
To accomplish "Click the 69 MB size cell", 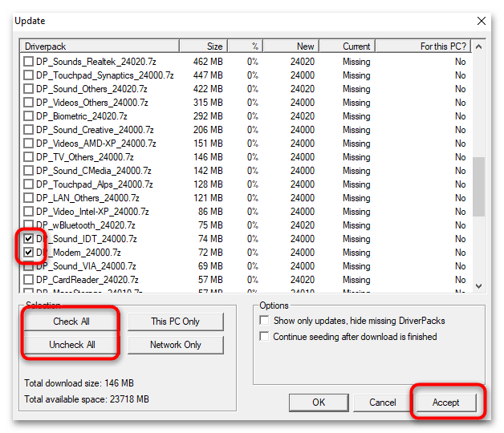I will coord(210,266).
